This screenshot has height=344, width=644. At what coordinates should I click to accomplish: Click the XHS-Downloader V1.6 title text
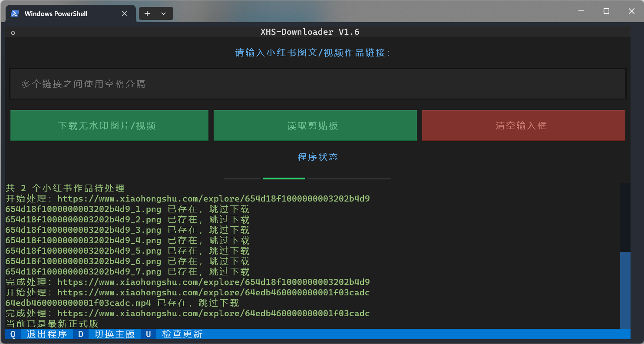click(x=310, y=32)
